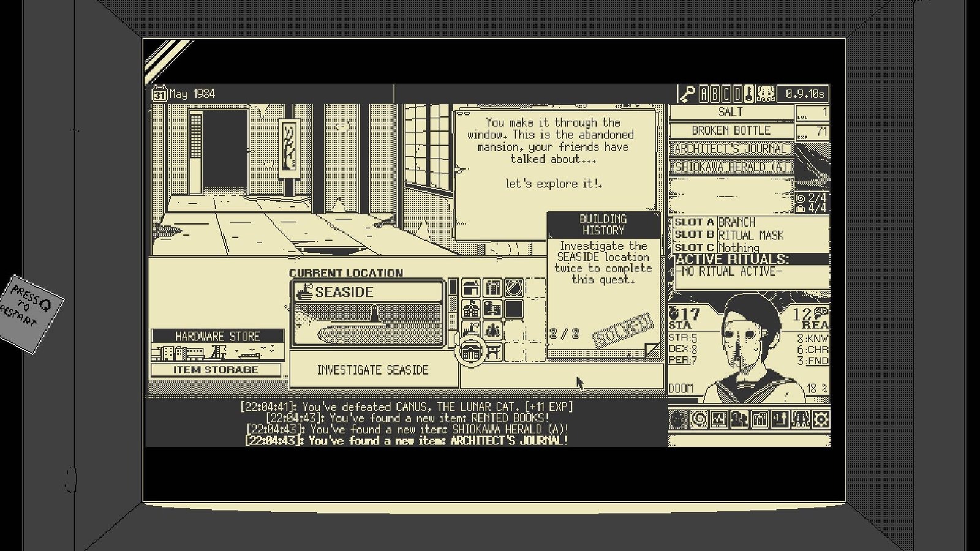The height and width of the screenshot is (551, 980).
Task: Open the settings gear in bottom toolbar
Action: click(x=821, y=419)
